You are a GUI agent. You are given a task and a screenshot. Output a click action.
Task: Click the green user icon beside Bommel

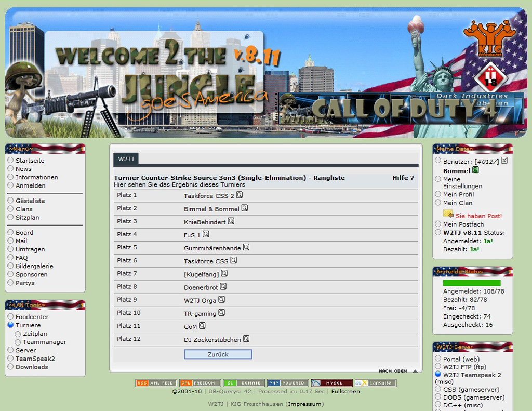(x=476, y=170)
